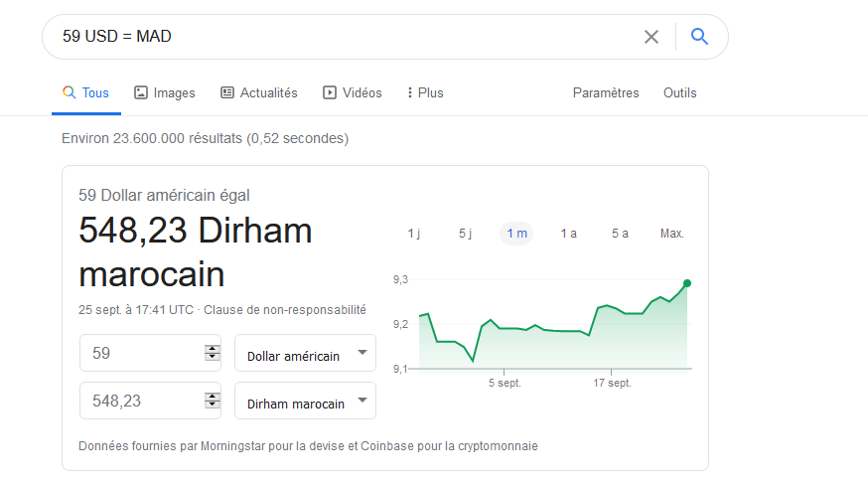868x489 pixels.
Task: Select the 1 j chart range
Action: pyautogui.click(x=414, y=234)
